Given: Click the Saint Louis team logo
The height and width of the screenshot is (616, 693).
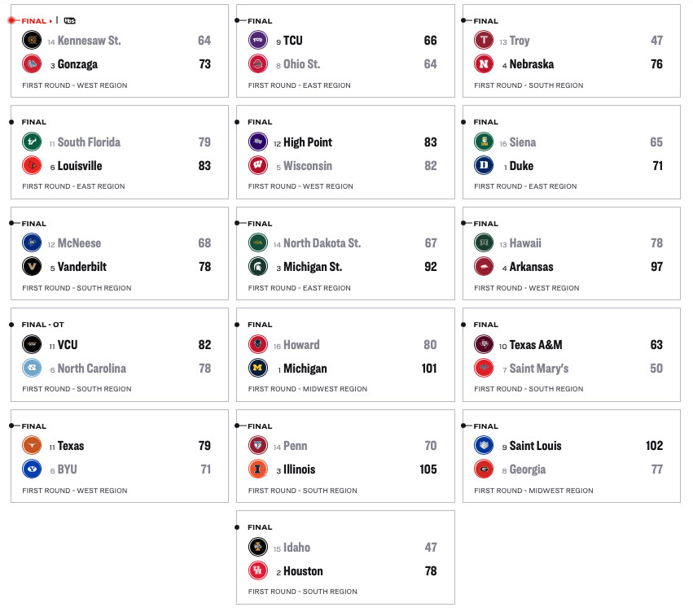Looking at the screenshot, I should (x=484, y=446).
